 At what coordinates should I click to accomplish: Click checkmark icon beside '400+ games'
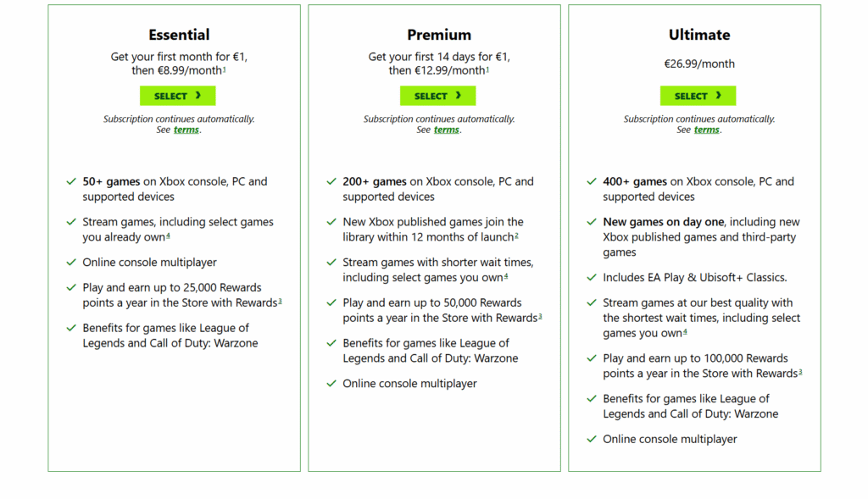tap(592, 181)
